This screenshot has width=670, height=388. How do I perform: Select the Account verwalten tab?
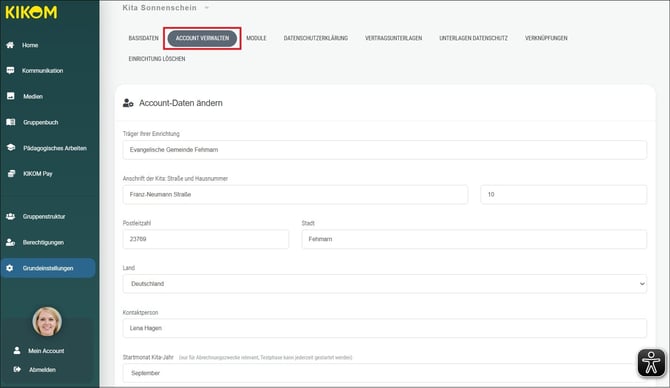[x=202, y=38]
